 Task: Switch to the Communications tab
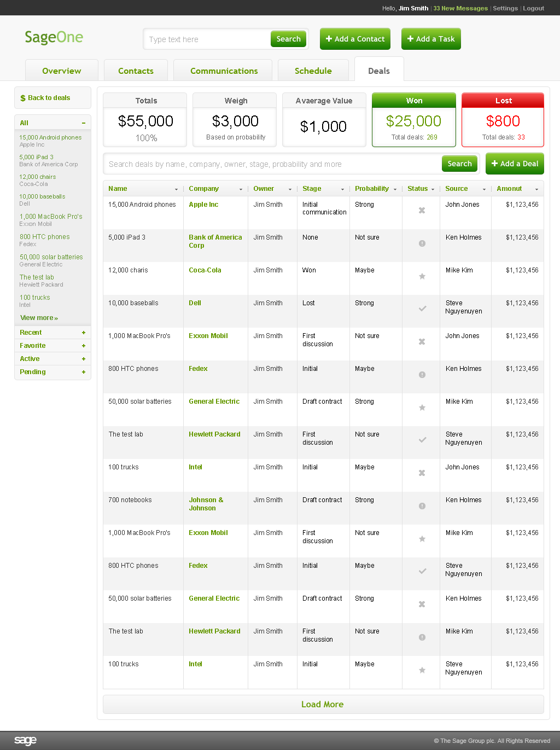click(x=224, y=71)
